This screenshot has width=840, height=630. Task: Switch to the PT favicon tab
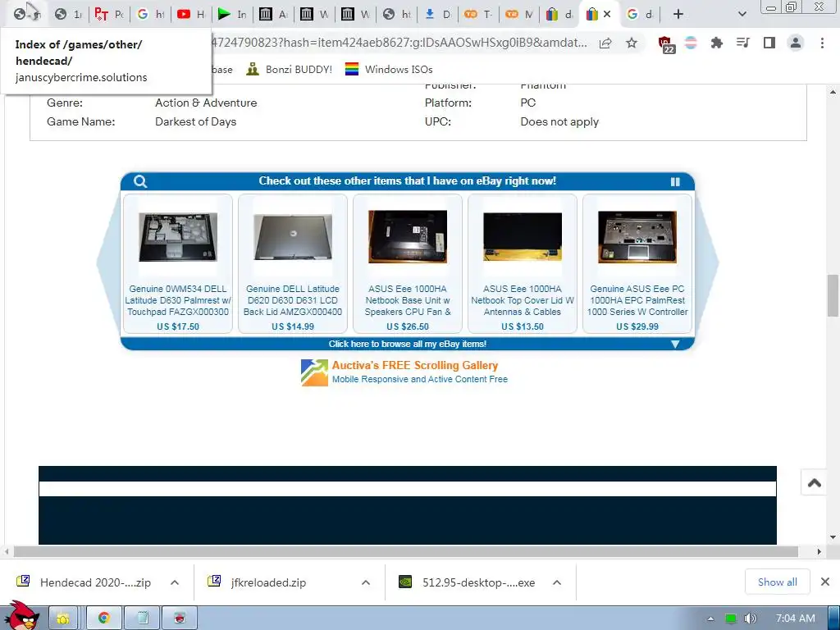click(x=109, y=15)
